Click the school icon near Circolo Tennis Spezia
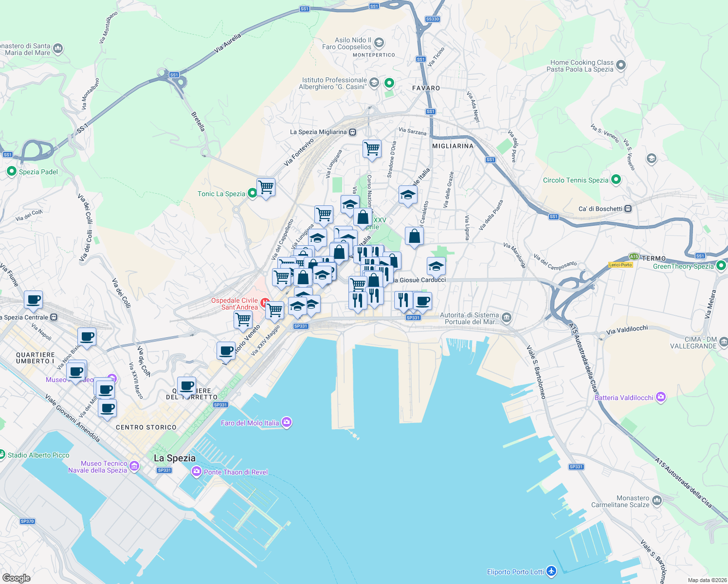The image size is (728, 584). tap(651, 159)
